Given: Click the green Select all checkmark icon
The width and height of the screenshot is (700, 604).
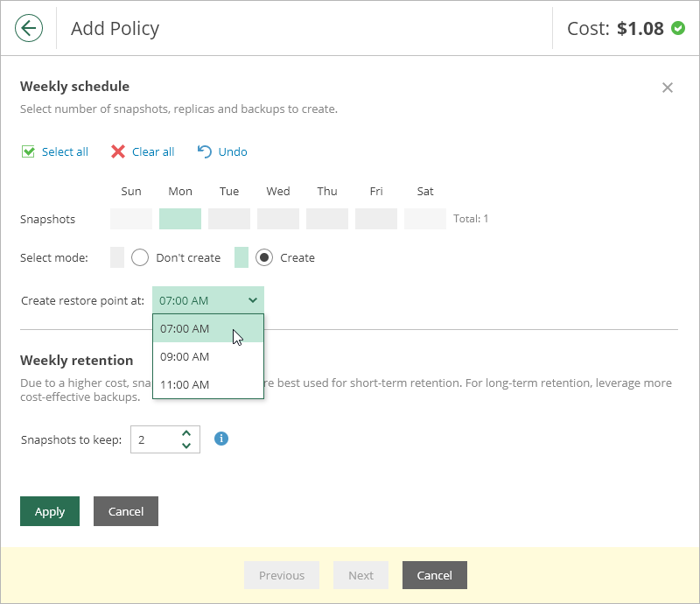Looking at the screenshot, I should point(28,152).
